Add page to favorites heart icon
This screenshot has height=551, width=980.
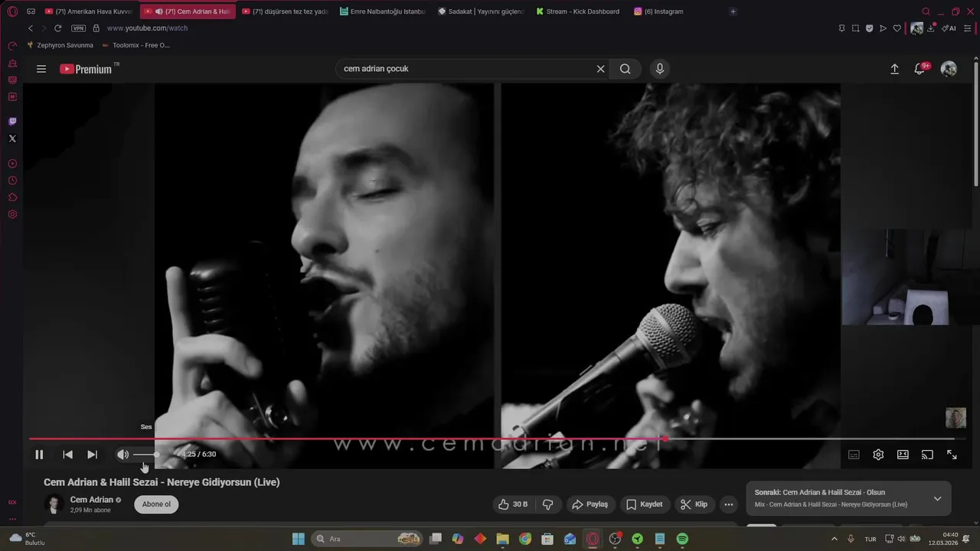897,28
